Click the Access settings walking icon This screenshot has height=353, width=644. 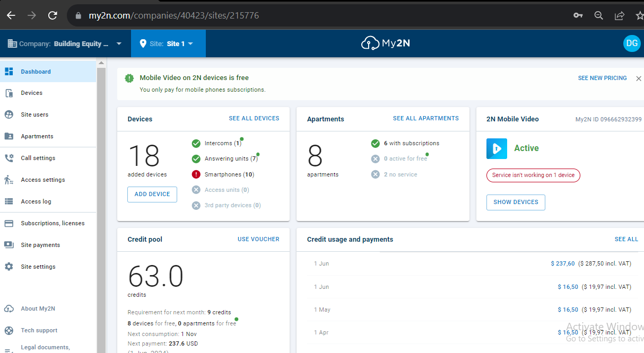click(x=8, y=180)
